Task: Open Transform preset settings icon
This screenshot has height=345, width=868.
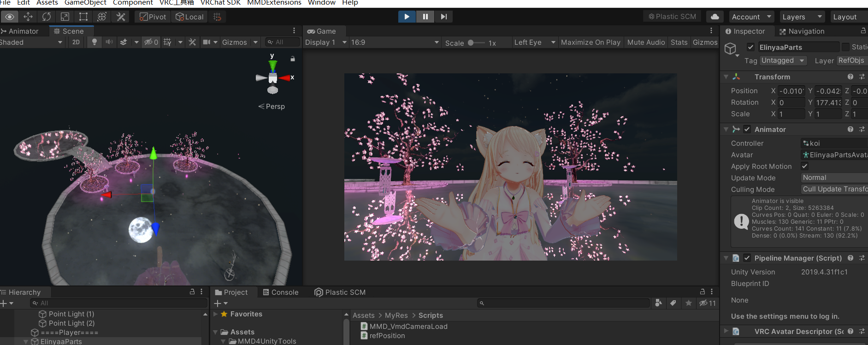Action: pyautogui.click(x=862, y=77)
